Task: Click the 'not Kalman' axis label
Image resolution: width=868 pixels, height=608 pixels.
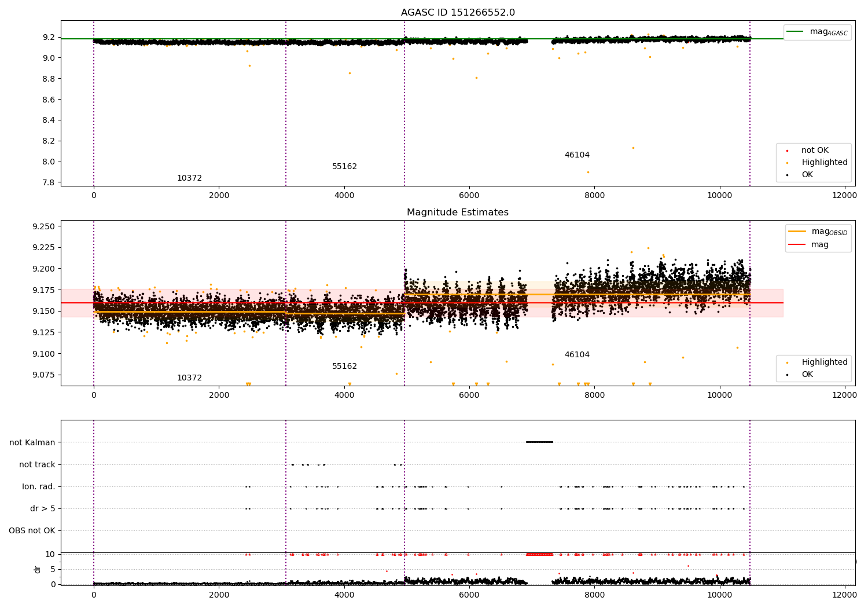Action: point(32,443)
